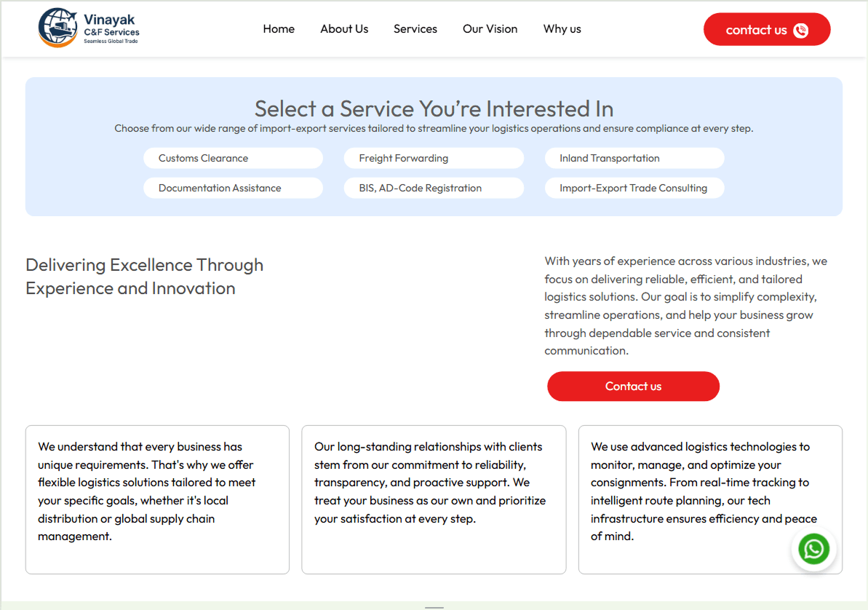
Task: Choose BIS, AD-Code Registration service
Action: point(434,188)
